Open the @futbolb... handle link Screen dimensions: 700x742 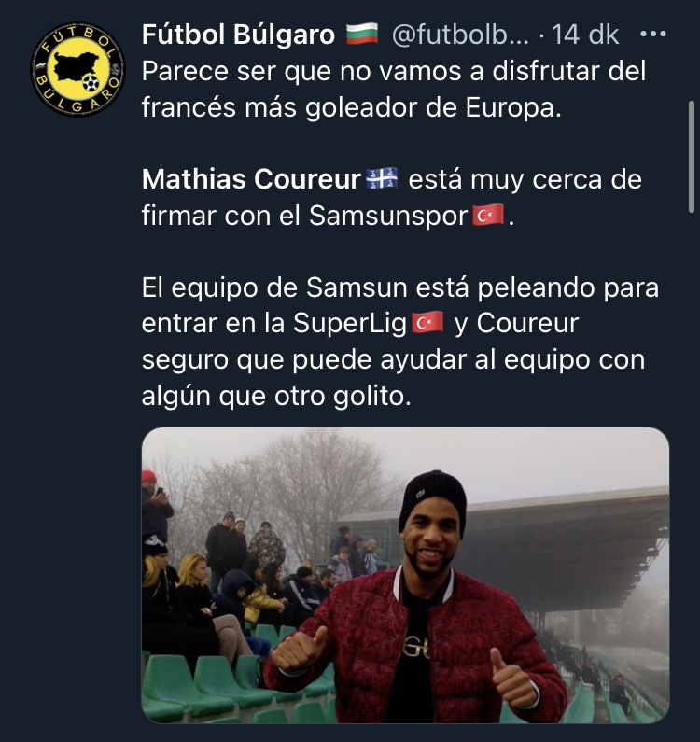point(460,35)
